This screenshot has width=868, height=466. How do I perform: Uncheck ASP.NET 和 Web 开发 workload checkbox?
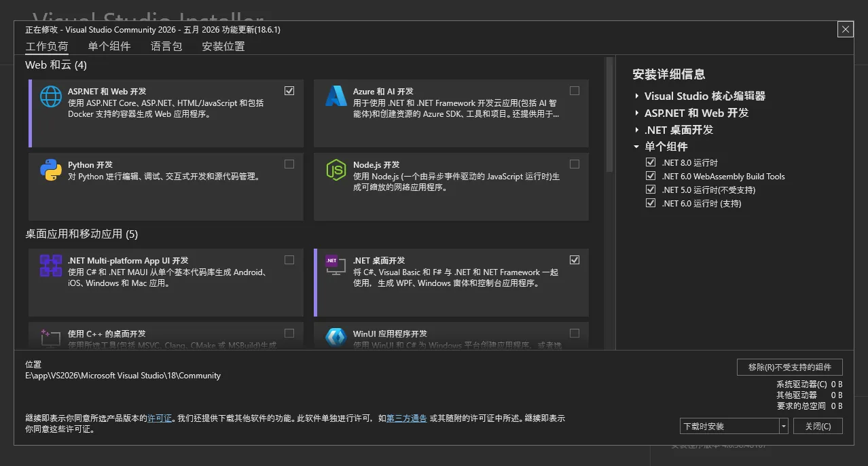pyautogui.click(x=289, y=90)
